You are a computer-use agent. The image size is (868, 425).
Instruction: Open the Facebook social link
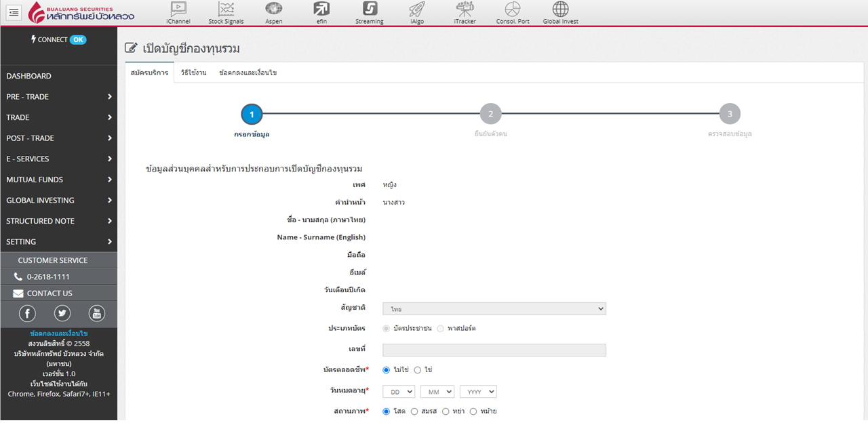(27, 313)
